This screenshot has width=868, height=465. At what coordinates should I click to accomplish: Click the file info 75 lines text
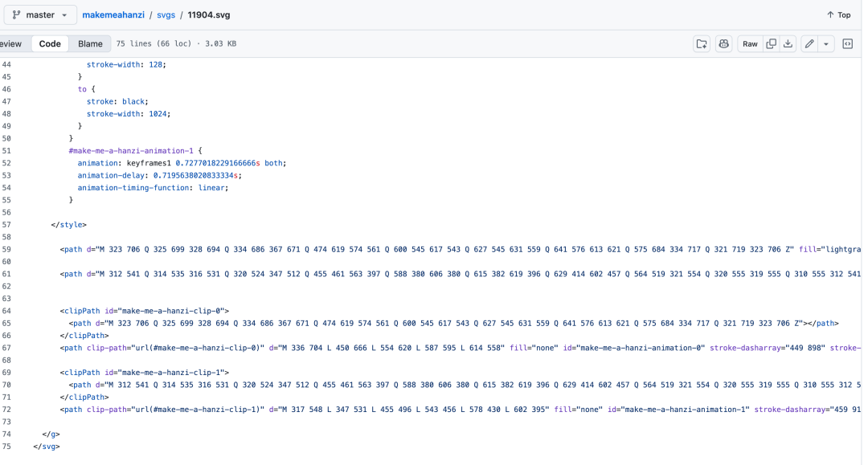pos(176,43)
